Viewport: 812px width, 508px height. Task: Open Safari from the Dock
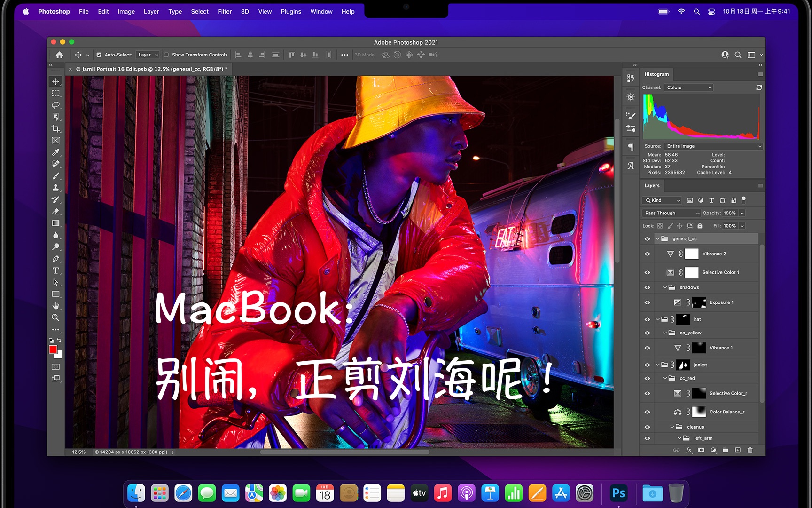tap(183, 493)
